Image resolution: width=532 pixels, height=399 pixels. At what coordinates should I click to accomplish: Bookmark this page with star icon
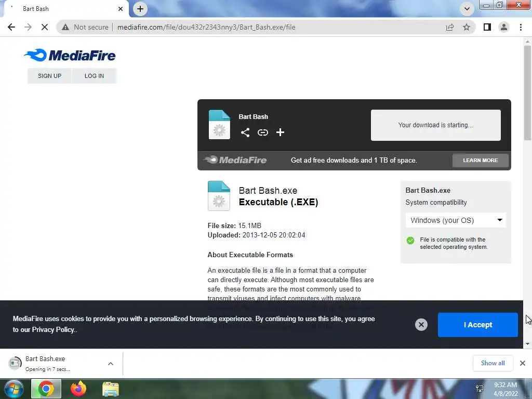(x=467, y=27)
